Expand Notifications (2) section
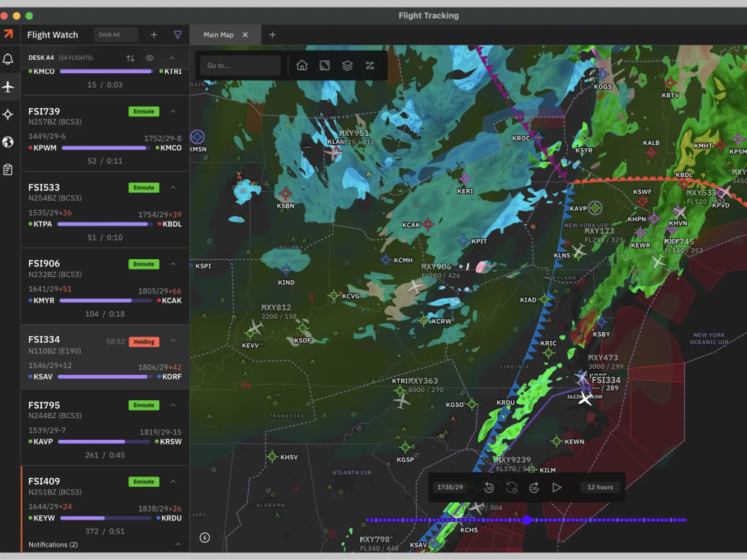Screen dimensions: 747x560 (x=179, y=545)
